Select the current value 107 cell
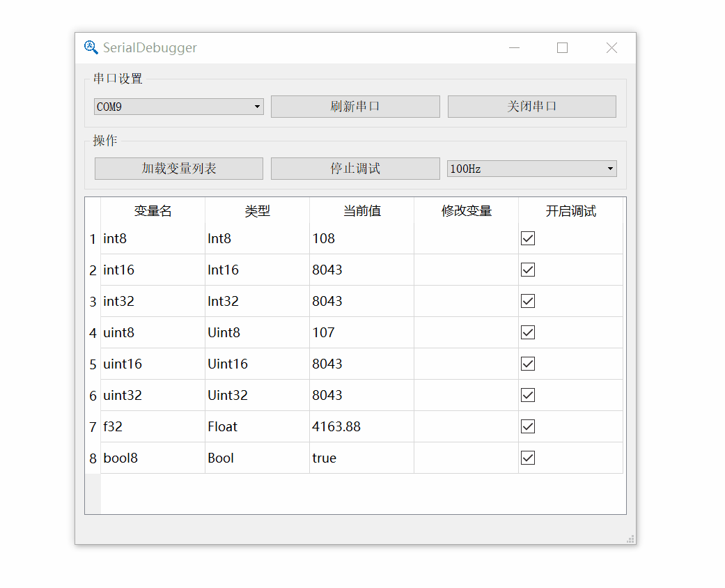 tap(361, 332)
